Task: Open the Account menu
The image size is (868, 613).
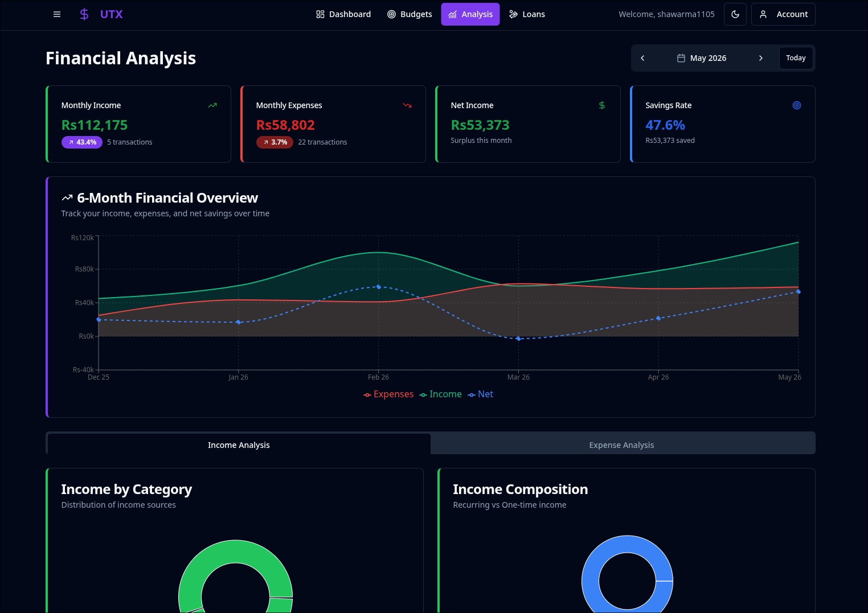Action: pyautogui.click(x=783, y=14)
